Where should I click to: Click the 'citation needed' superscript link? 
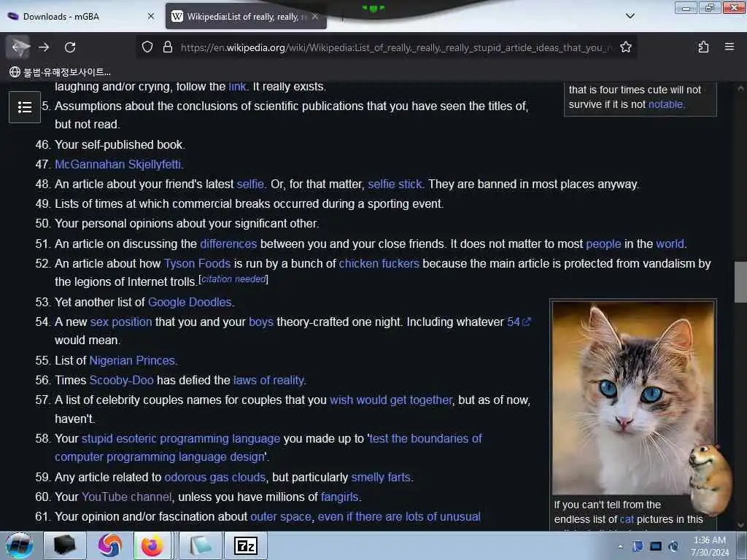[x=233, y=279]
